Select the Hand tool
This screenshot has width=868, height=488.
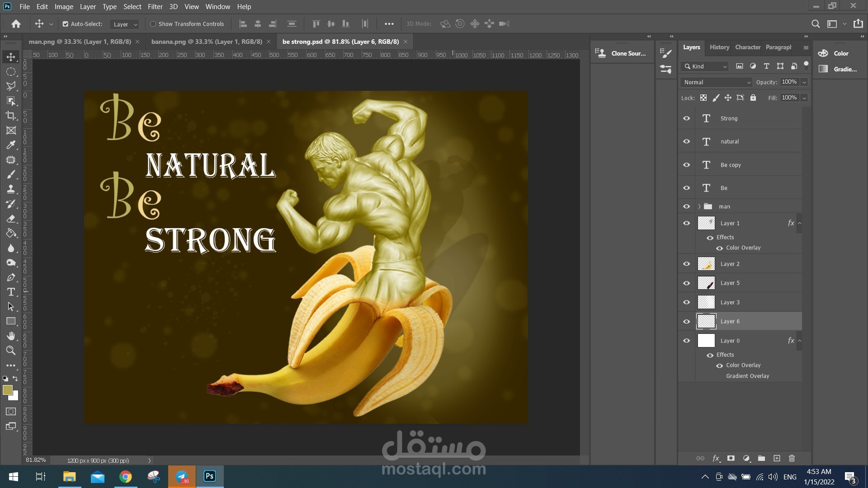(x=11, y=336)
